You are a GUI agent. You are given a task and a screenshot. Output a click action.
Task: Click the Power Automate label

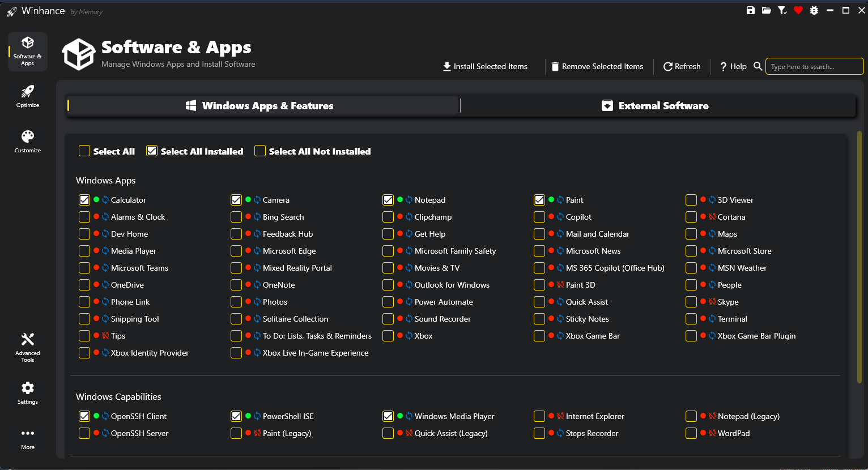click(444, 302)
